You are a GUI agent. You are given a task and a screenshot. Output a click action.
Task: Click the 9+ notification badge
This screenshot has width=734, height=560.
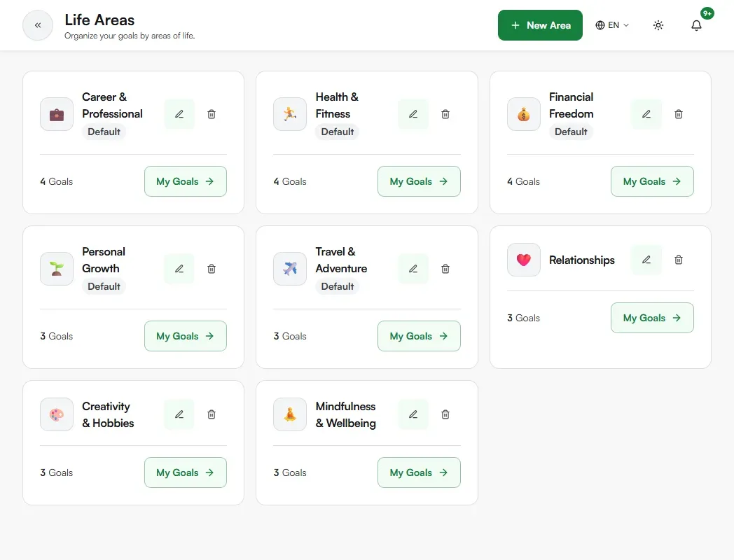click(707, 13)
